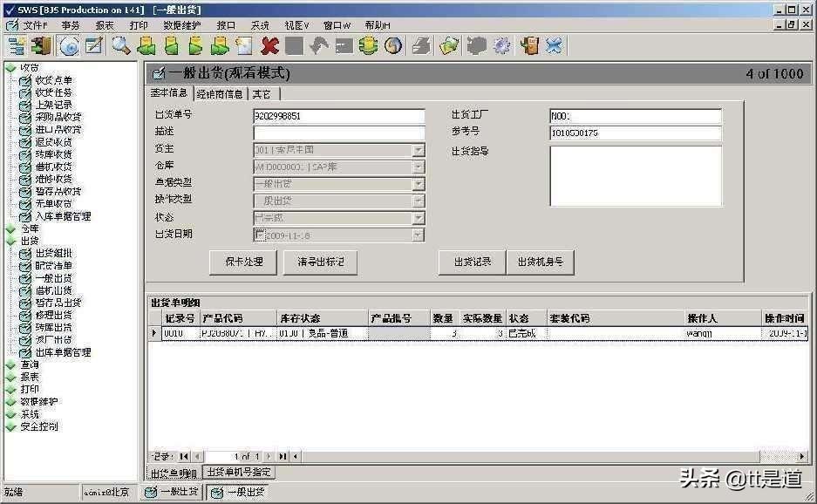The height and width of the screenshot is (504, 817).
Task: Click the 清寻出标记 button
Action: [x=320, y=262]
